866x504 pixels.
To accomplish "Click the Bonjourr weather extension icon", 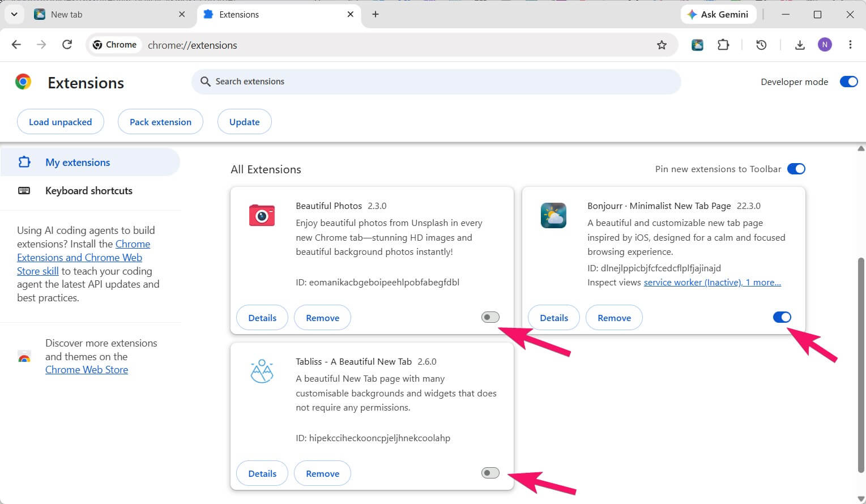I will click(x=553, y=216).
